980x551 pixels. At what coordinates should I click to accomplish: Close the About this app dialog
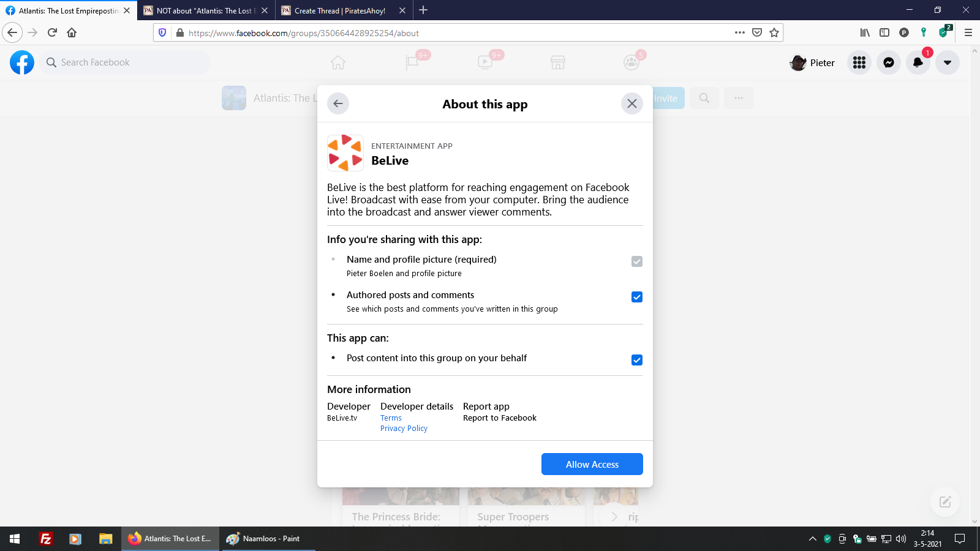632,103
